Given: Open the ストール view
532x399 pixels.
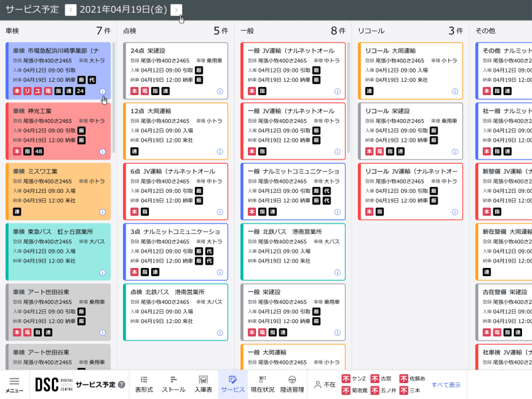Looking at the screenshot, I should tap(174, 384).
